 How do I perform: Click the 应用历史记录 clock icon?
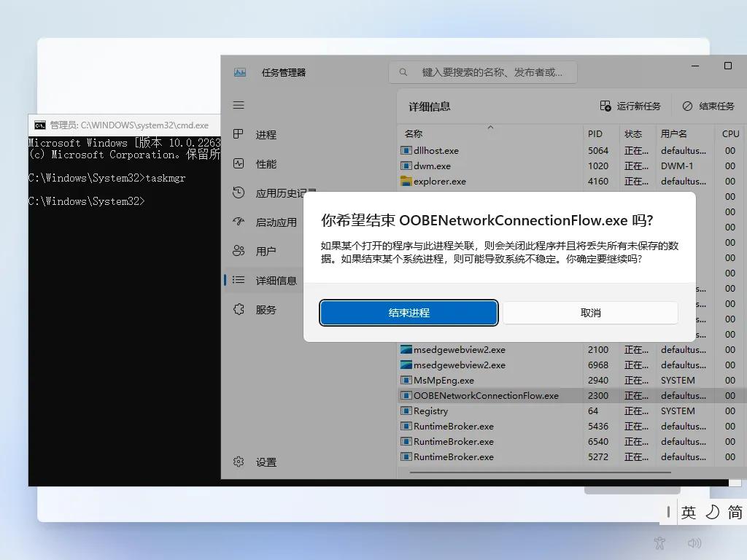click(x=239, y=192)
